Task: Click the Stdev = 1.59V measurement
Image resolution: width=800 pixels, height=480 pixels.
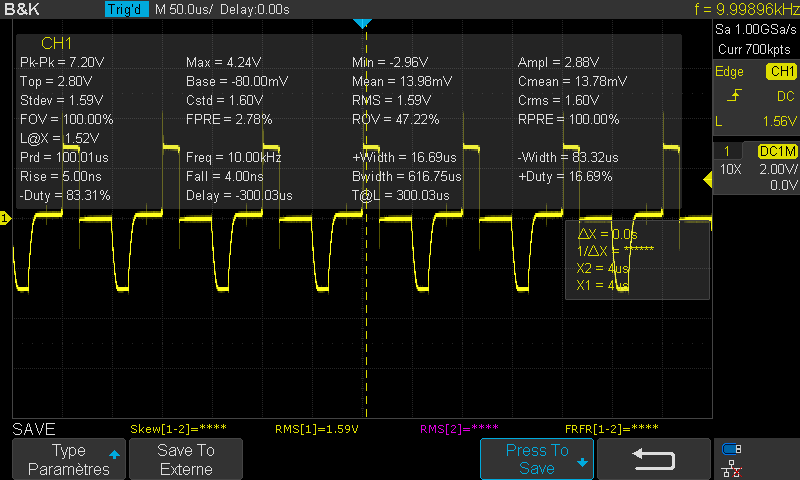Action: point(61,100)
